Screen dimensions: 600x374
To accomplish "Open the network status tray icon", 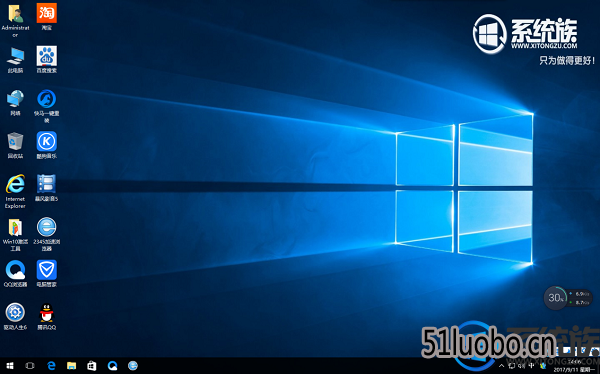I will (512, 366).
